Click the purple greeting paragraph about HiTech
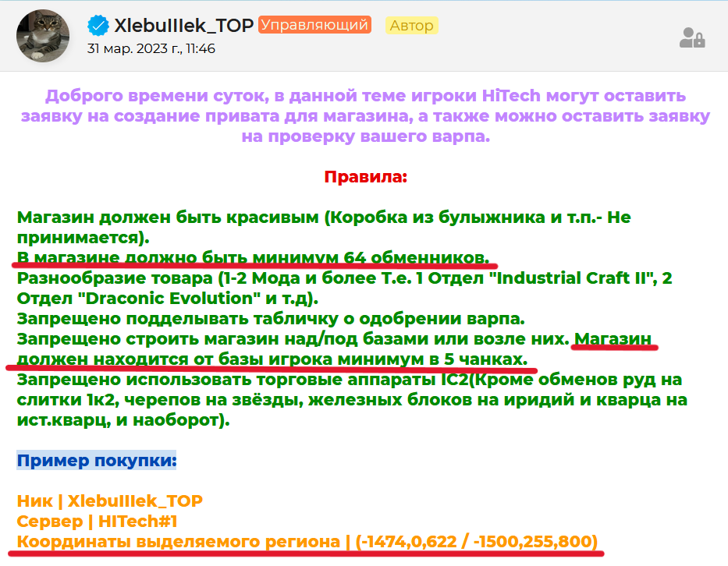This screenshot has height=566, width=728. tap(365, 116)
